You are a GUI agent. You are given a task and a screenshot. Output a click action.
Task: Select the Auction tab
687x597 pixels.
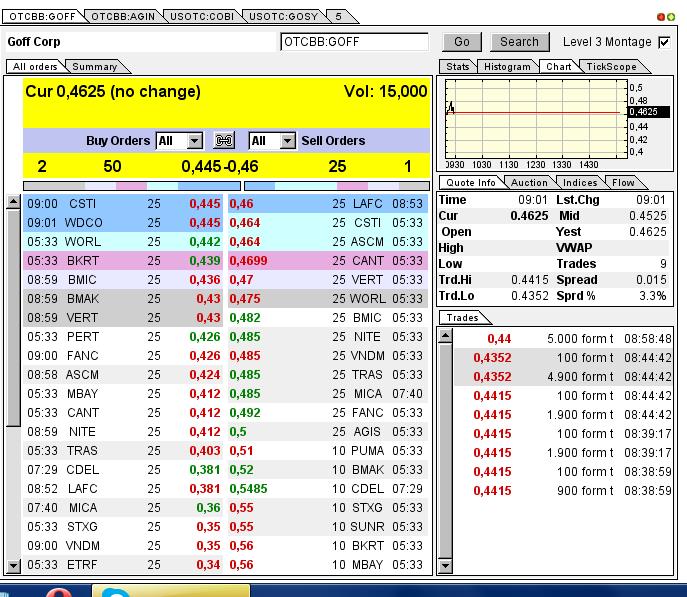(529, 183)
